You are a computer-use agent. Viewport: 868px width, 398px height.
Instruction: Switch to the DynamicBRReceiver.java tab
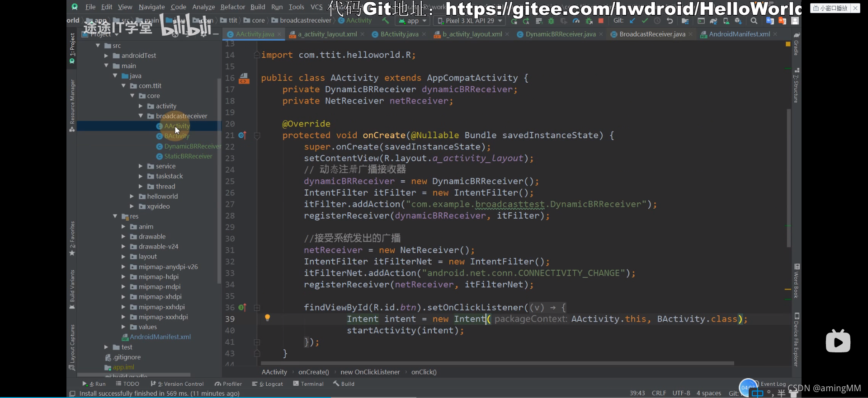pyautogui.click(x=560, y=34)
